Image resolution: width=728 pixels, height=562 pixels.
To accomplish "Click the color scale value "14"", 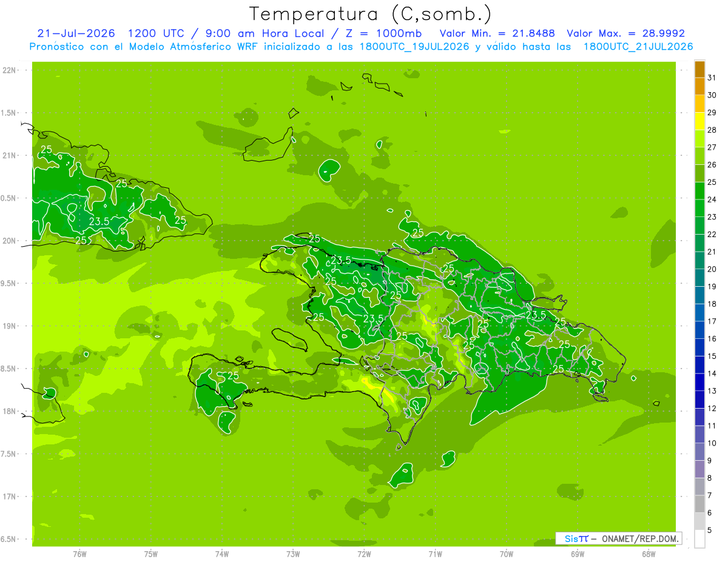I will coord(712,373).
